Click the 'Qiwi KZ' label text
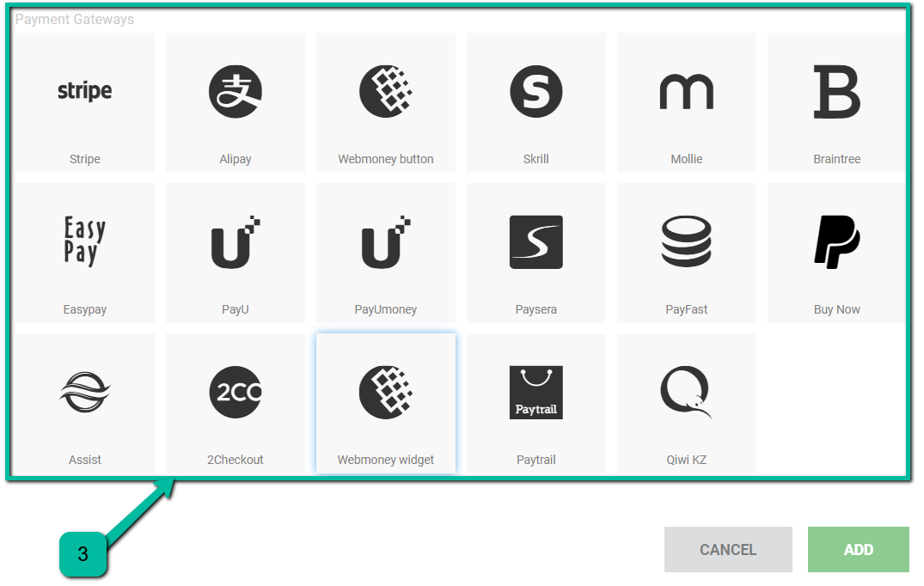 click(687, 460)
